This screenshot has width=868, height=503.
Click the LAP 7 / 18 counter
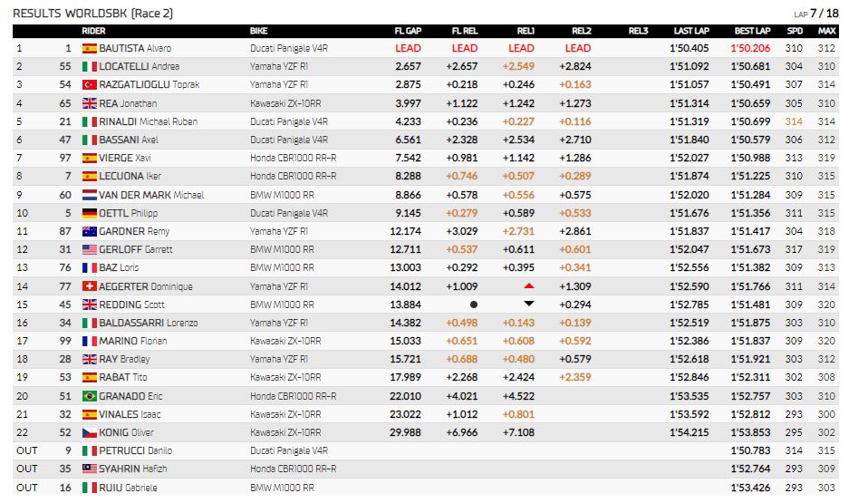coord(816,14)
